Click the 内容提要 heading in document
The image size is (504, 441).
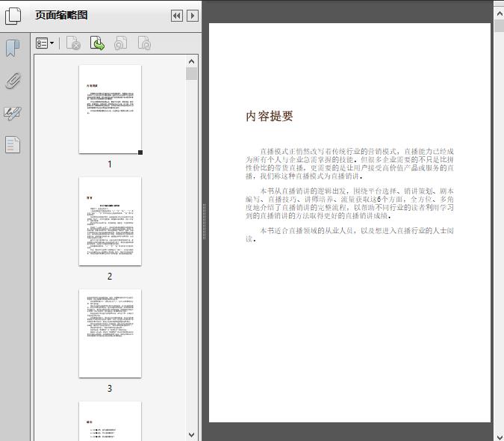coord(270,116)
